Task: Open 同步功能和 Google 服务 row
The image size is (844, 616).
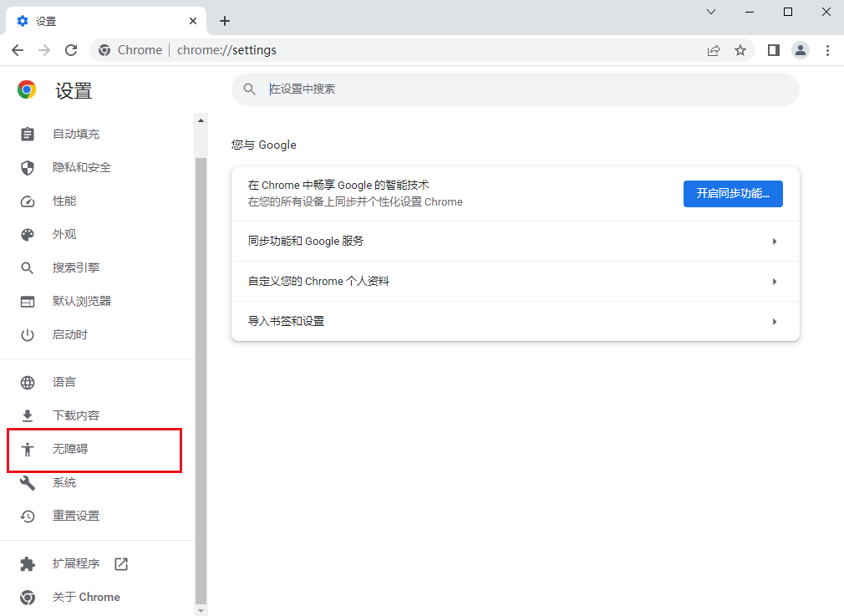Action: tap(515, 242)
